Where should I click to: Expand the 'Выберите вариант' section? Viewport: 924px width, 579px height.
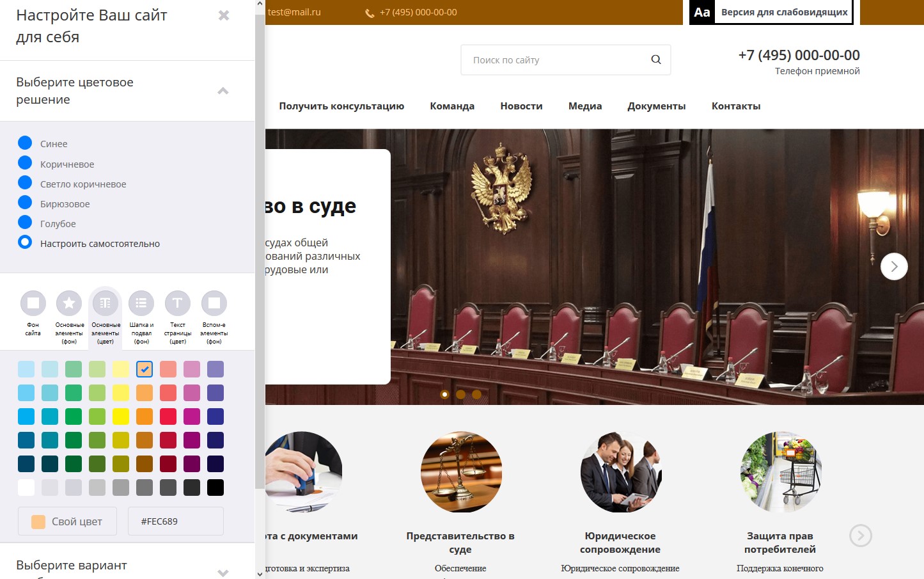click(223, 572)
